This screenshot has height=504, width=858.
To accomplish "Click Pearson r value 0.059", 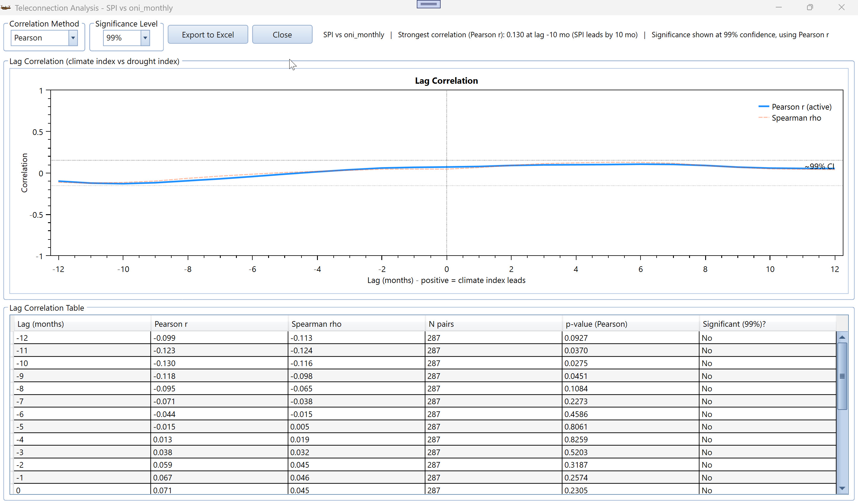I will (x=219, y=464).
